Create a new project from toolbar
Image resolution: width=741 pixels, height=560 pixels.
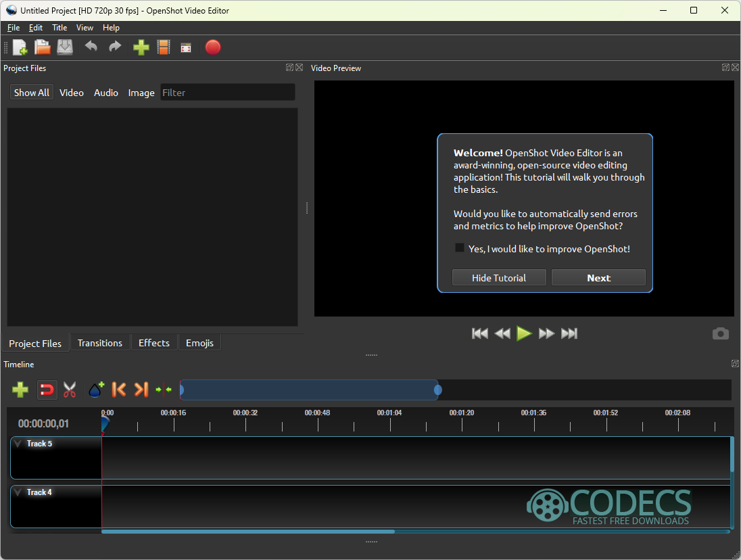[x=20, y=47]
